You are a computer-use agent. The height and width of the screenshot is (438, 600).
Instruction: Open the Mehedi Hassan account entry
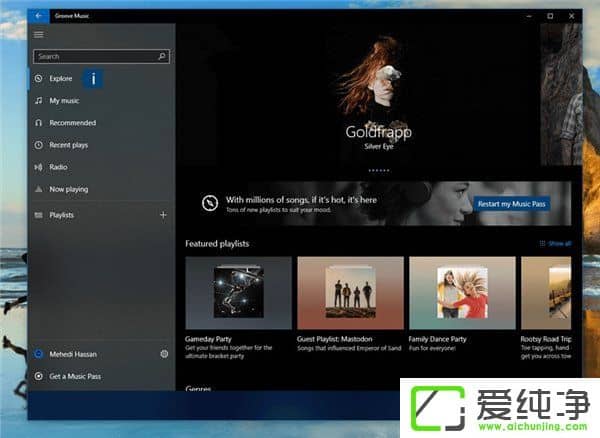(73, 354)
